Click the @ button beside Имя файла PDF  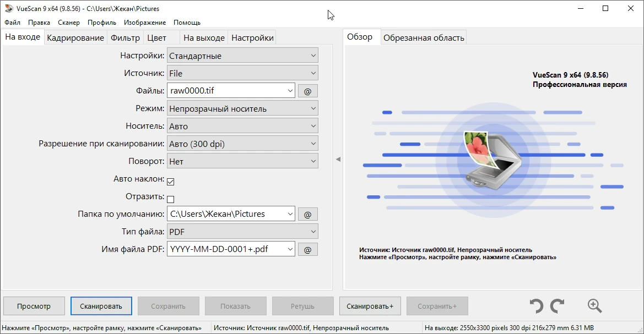click(307, 249)
